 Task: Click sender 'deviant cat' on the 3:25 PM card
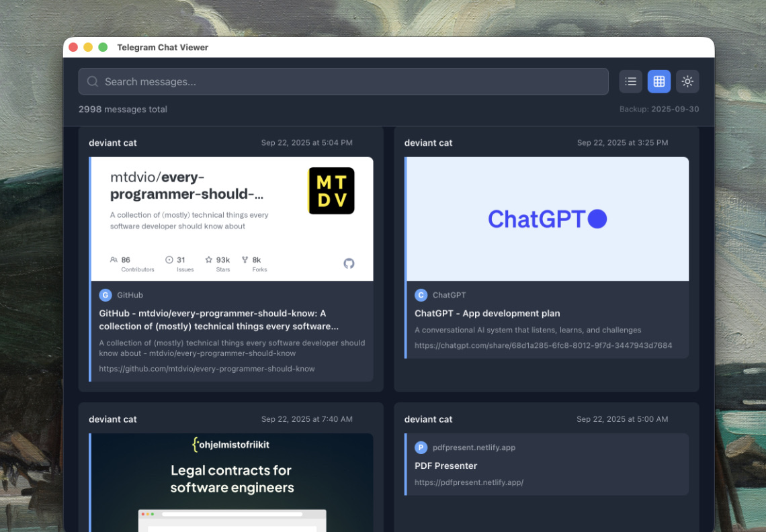(x=429, y=143)
